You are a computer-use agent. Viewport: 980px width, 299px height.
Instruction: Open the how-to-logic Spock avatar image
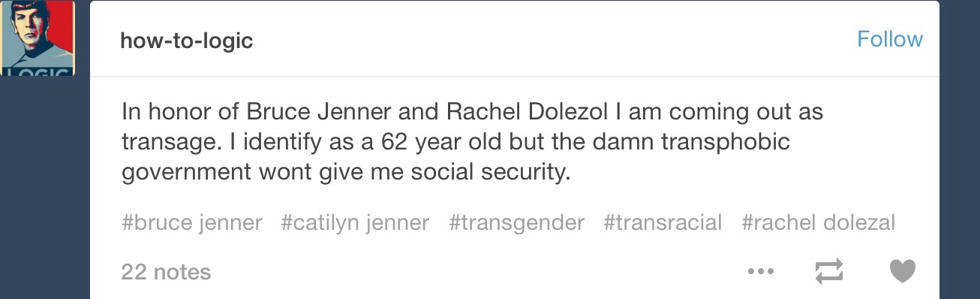tap(38, 38)
